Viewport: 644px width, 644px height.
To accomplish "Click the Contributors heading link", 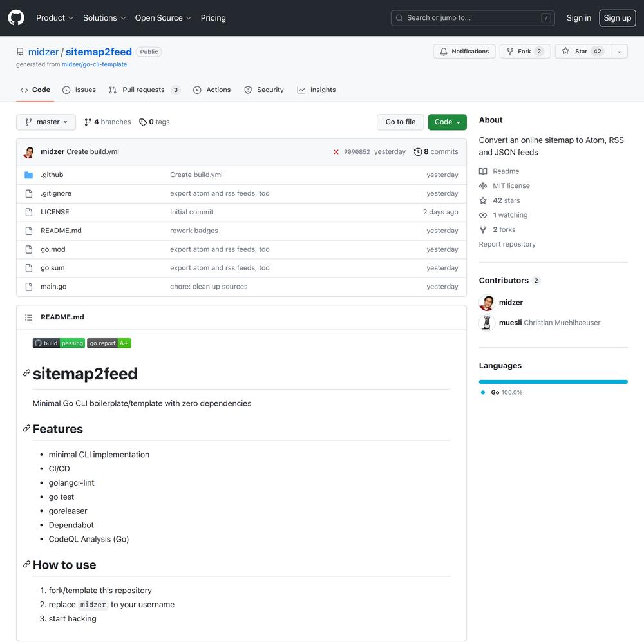I will (509, 281).
